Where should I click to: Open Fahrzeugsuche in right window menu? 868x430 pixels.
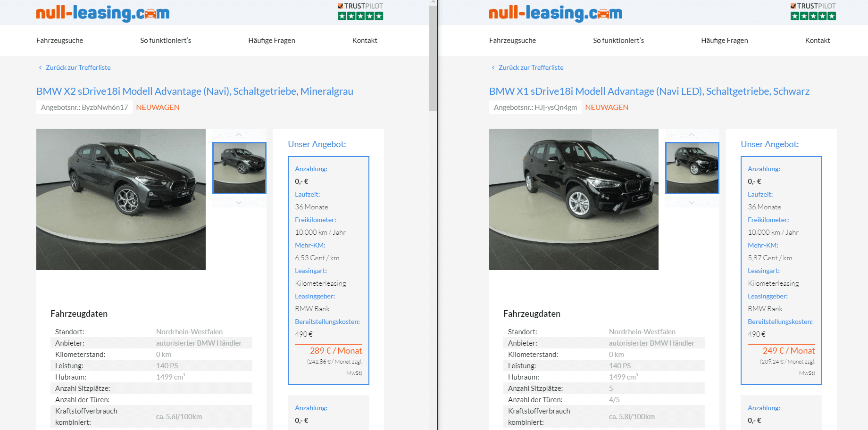click(513, 41)
